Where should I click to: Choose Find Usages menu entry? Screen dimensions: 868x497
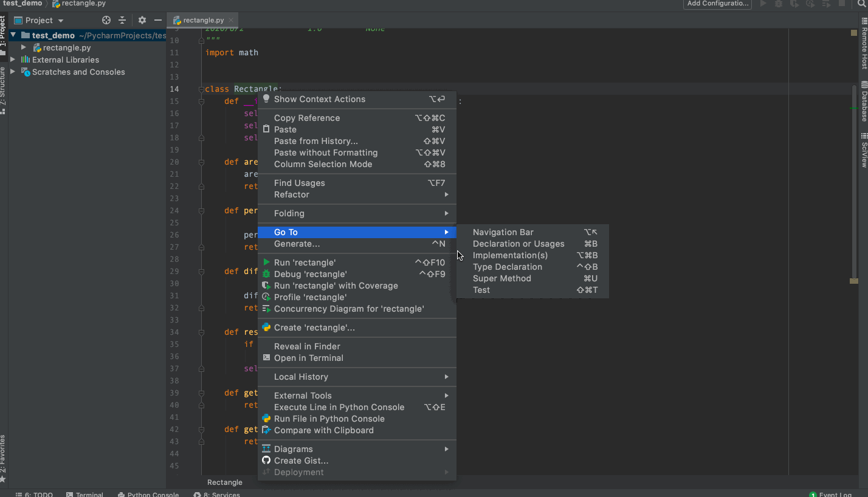click(x=357, y=183)
